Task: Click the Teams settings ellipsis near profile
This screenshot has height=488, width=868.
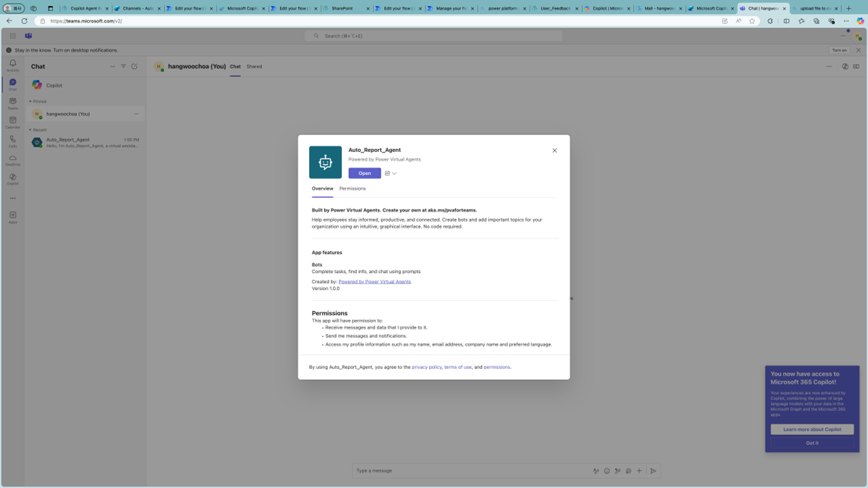Action: (x=843, y=36)
